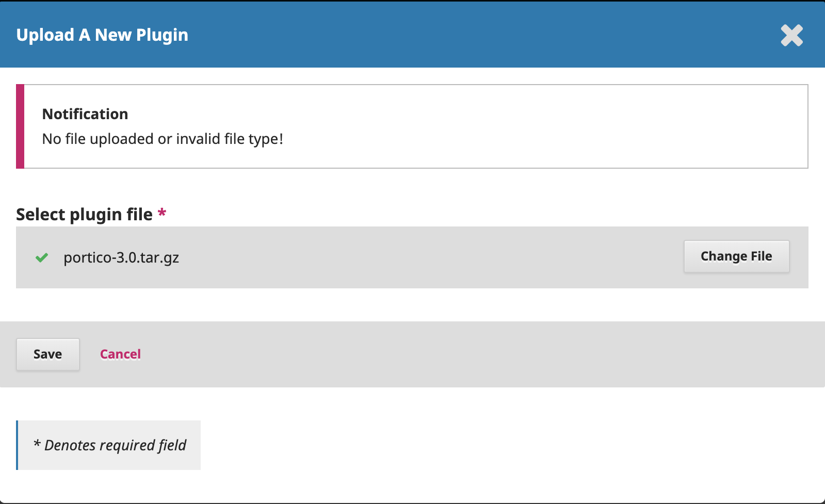
Task: Click empty area inside the notification box
Action: (x=542, y=126)
